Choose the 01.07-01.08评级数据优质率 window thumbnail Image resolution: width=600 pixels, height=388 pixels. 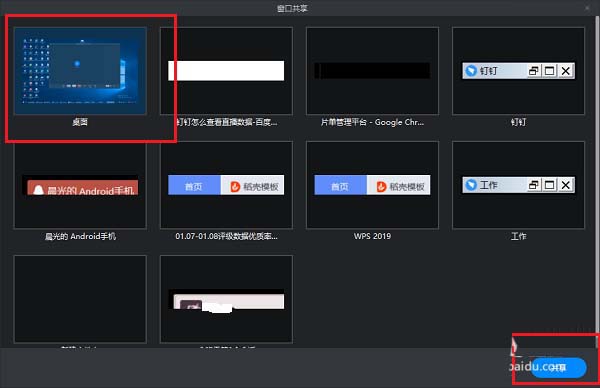(226, 185)
